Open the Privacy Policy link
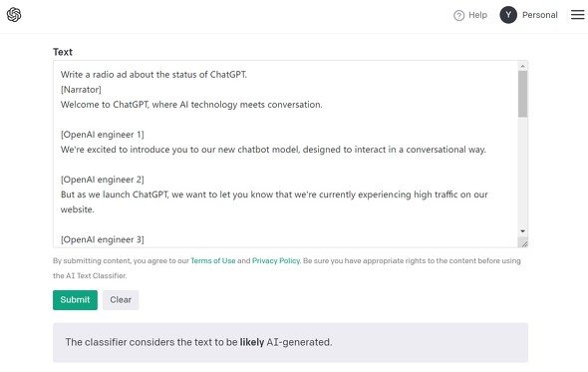 [276, 260]
